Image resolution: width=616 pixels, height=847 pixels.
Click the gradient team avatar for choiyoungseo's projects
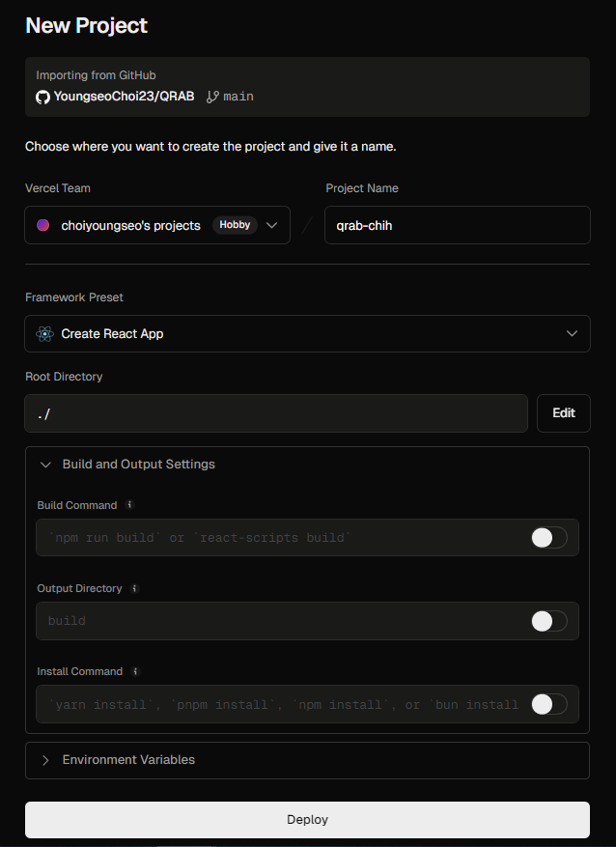43,225
